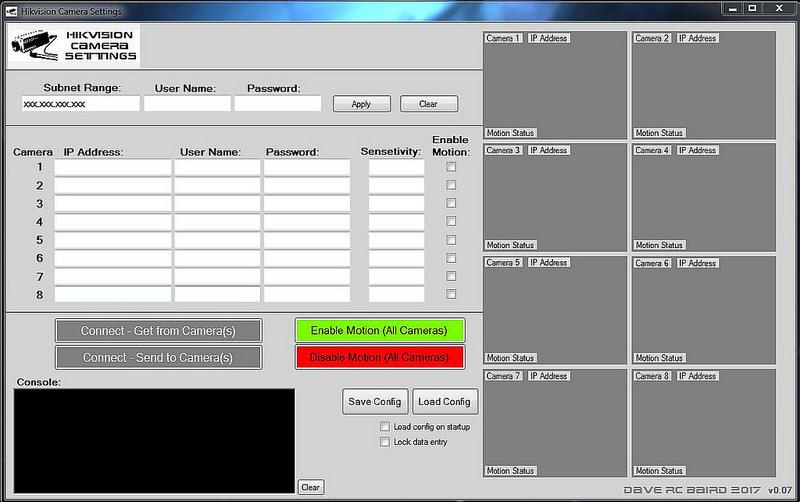Click IP Address label of Camera 2 preview
The image size is (800, 502).
pos(697,38)
